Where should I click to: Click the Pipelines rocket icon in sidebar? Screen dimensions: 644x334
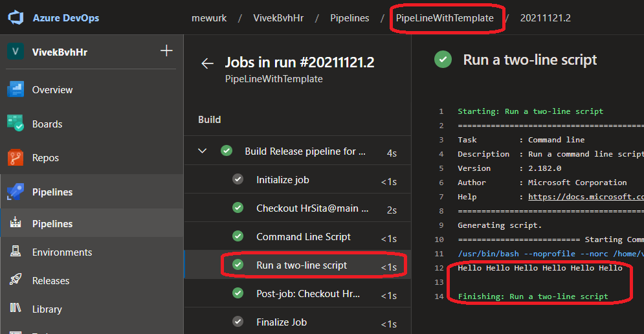[16, 192]
